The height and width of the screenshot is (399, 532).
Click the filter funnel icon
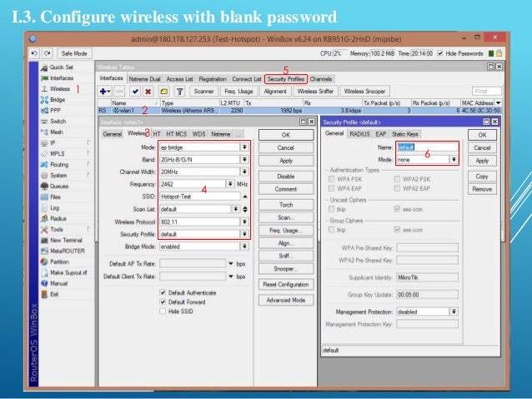pyautogui.click(x=180, y=91)
